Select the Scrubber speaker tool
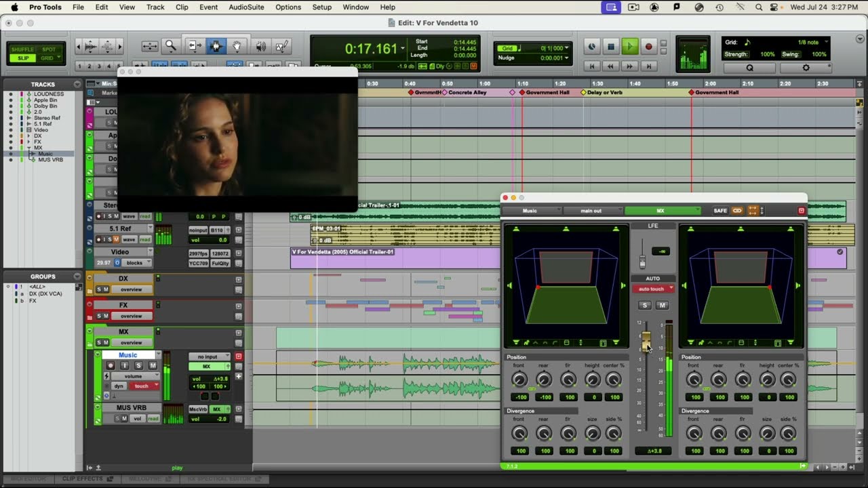The height and width of the screenshot is (488, 868). (x=260, y=46)
